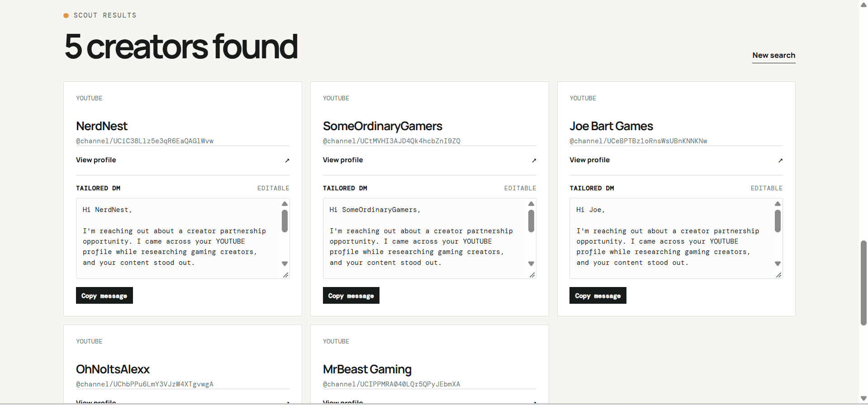Image resolution: width=868 pixels, height=405 pixels.
Task: Click View profile link for Joe Bart Games
Action: point(589,160)
